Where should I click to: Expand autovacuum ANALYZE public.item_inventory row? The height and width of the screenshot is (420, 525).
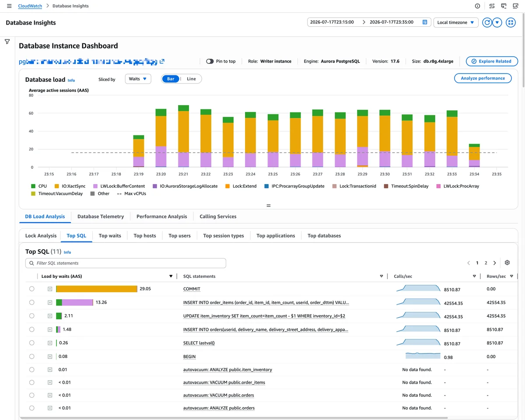pos(50,370)
